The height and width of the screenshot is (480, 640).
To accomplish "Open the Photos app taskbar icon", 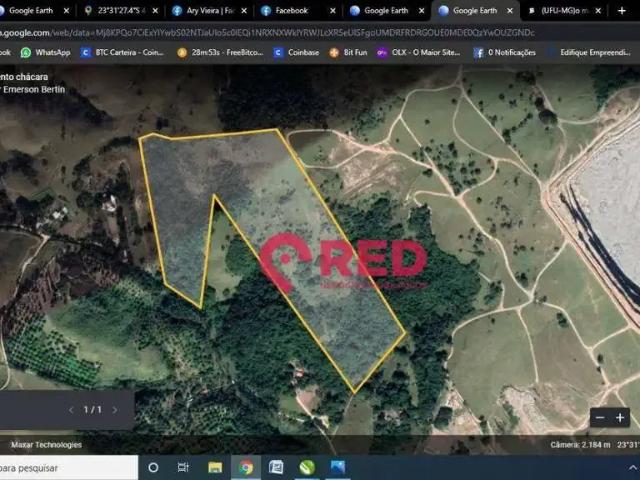I will pos(338,467).
